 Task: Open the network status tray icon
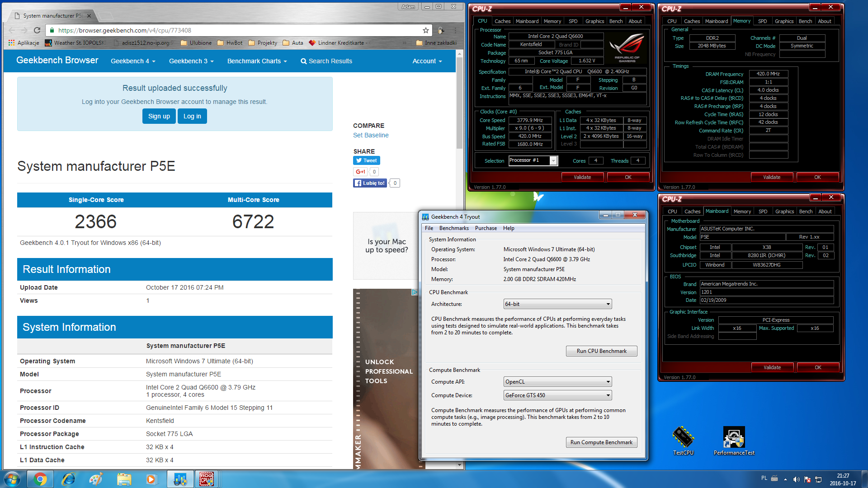tap(818, 479)
